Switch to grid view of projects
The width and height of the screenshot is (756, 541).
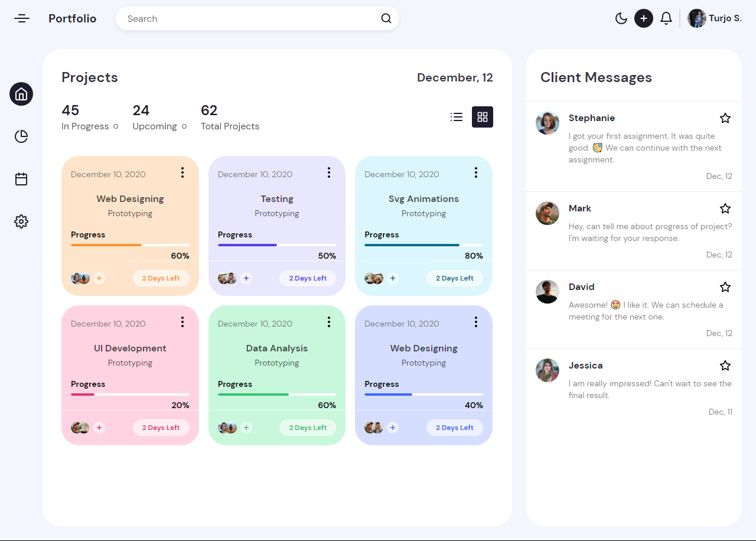point(483,117)
